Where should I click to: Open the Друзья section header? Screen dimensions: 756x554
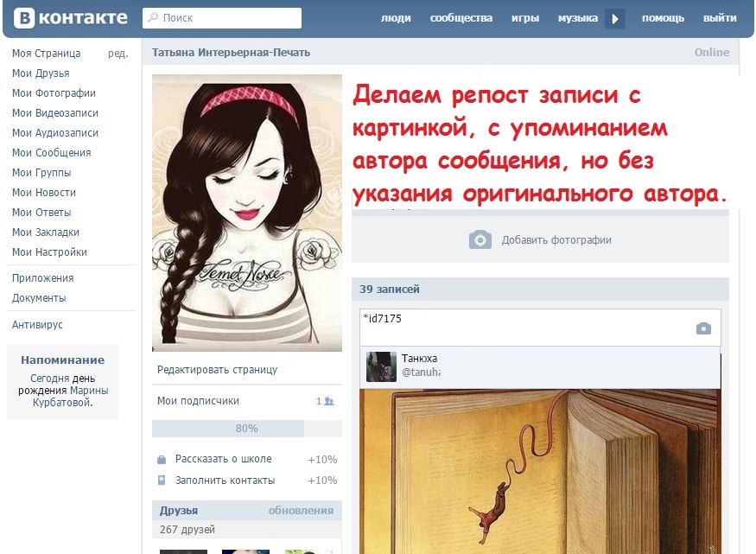(179, 511)
